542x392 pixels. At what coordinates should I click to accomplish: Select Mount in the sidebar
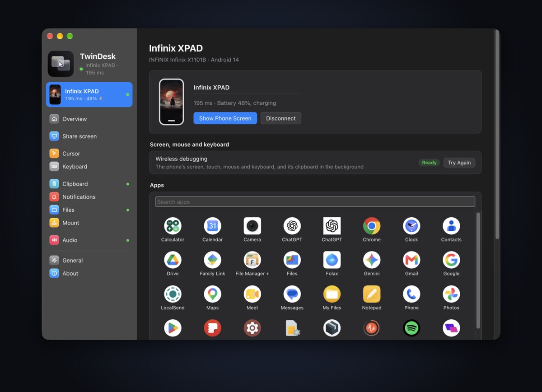89,223
